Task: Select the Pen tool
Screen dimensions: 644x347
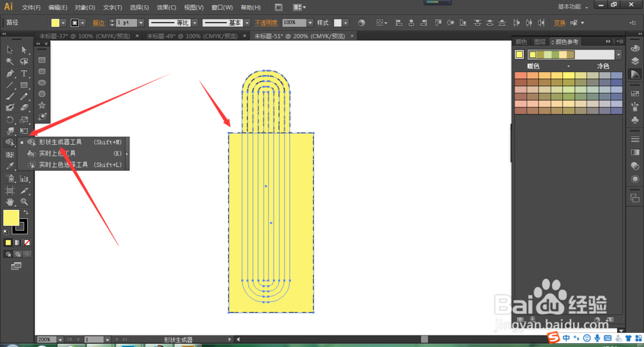Action: [10, 73]
